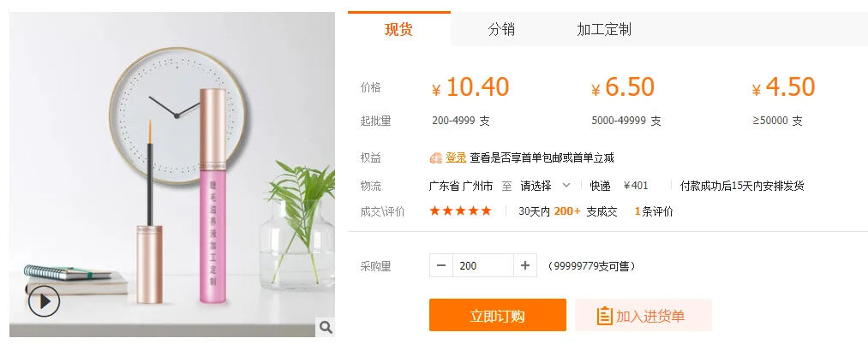This screenshot has width=868, height=350.
Task: Open the 1条评价 reviews link
Action: point(654,211)
